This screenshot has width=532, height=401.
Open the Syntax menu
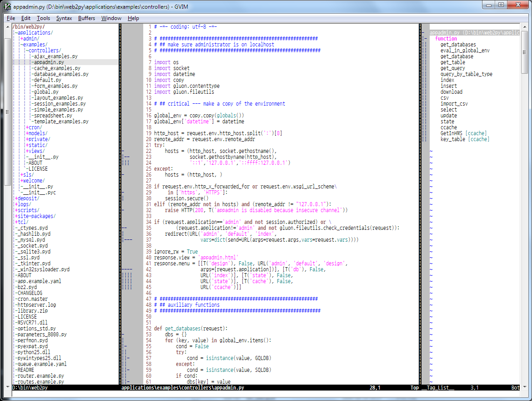tap(64, 18)
